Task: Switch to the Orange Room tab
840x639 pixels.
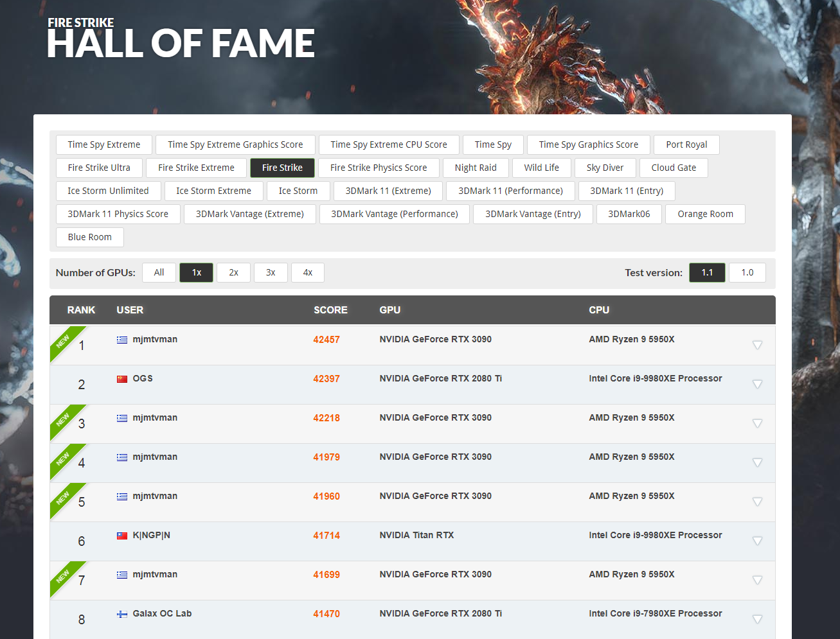Action: click(706, 214)
